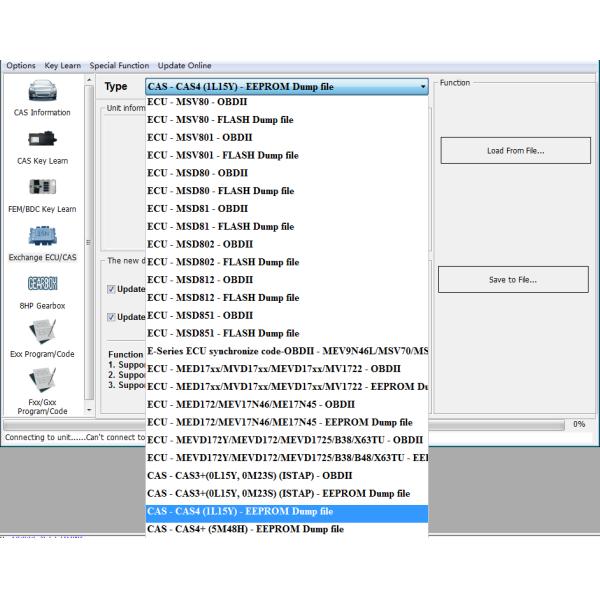Open the CAS Information car icon
Viewport: 600px width, 600px height.
coord(42,91)
